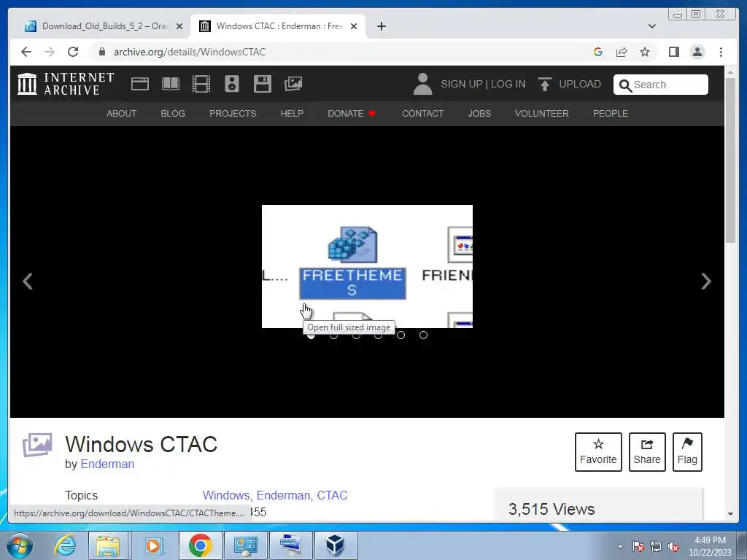Open the CONTACT menu item
The width and height of the screenshot is (747, 560).
422,113
